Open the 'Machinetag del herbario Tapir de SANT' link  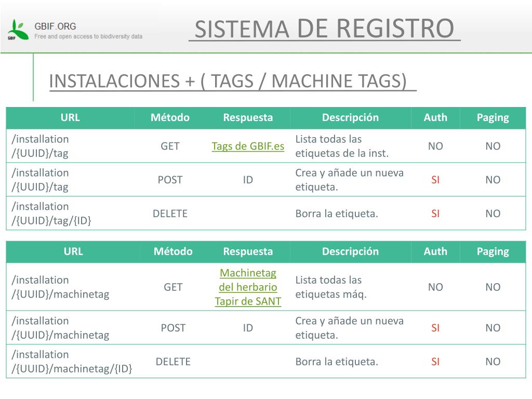(x=248, y=287)
